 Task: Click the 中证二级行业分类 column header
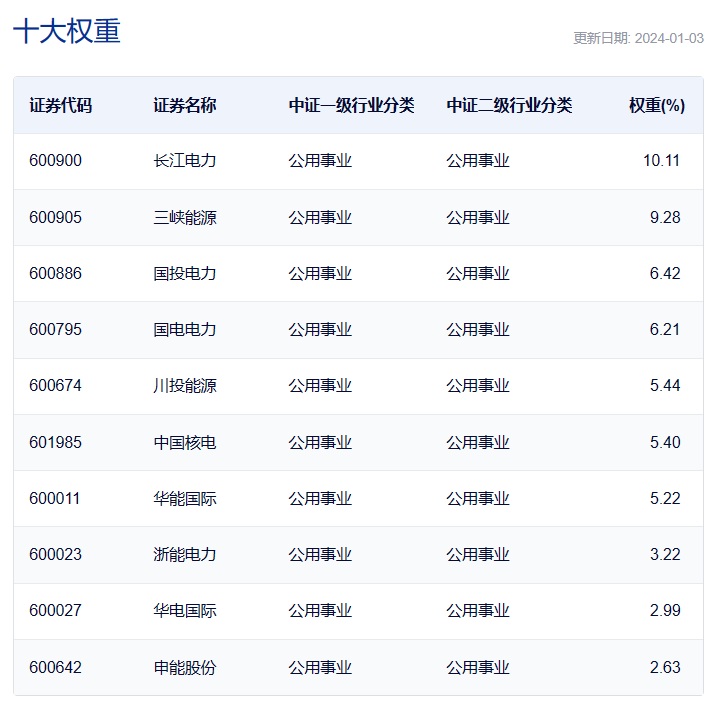tap(509, 105)
